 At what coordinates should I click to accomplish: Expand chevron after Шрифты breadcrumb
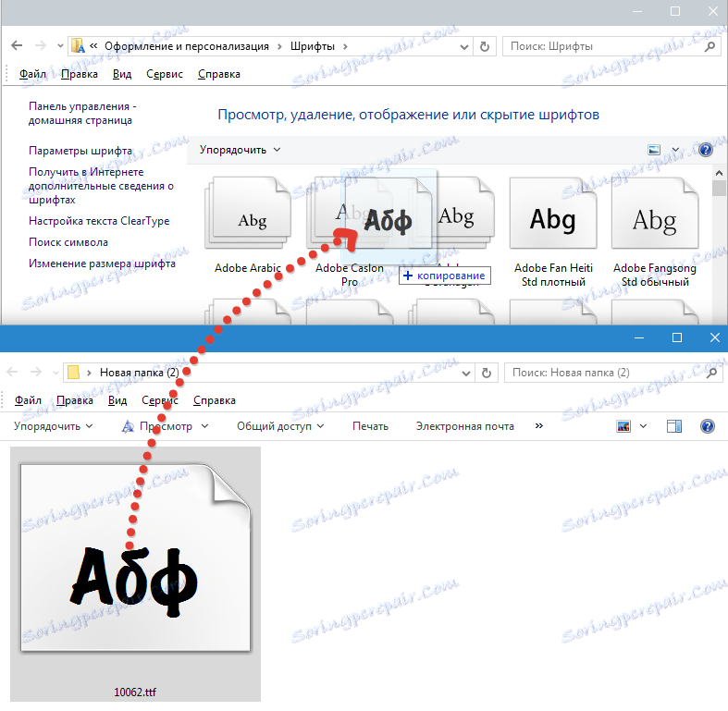[345, 46]
